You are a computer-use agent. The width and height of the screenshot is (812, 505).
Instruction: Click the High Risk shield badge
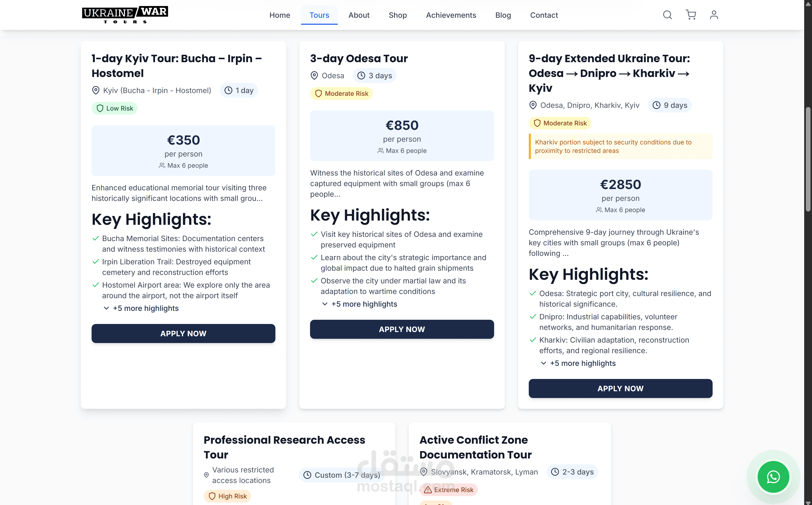tap(227, 496)
